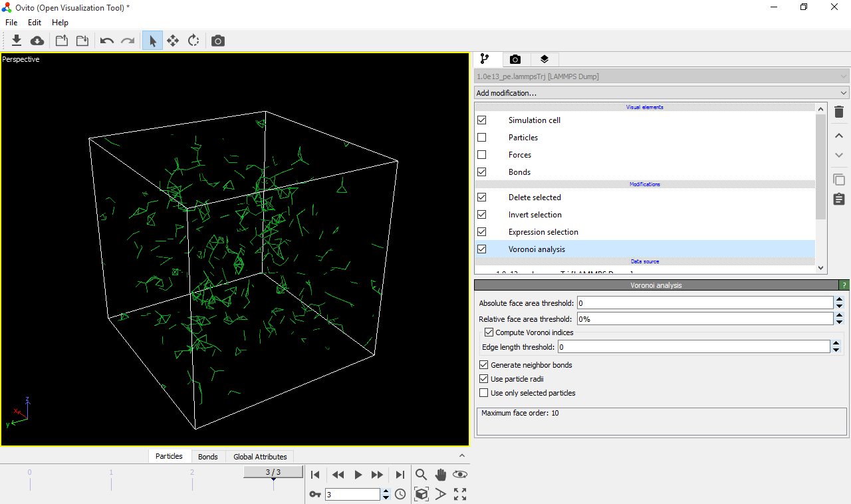Activate the Pan move tool in toolbar
This screenshot has height=504, width=851.
click(173, 41)
